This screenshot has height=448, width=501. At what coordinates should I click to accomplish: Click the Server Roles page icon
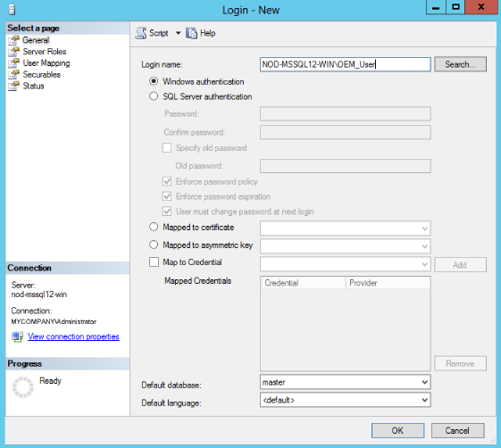pyautogui.click(x=13, y=52)
